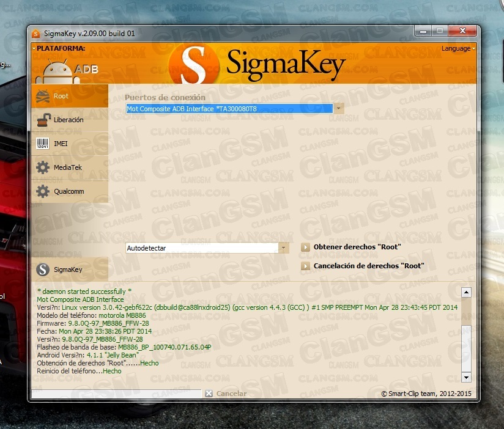Viewport: 504px width, 429px height.
Task: Click log line "Android Versi?n: 4.1.1 Jelly Bean"
Action: [x=87, y=355]
